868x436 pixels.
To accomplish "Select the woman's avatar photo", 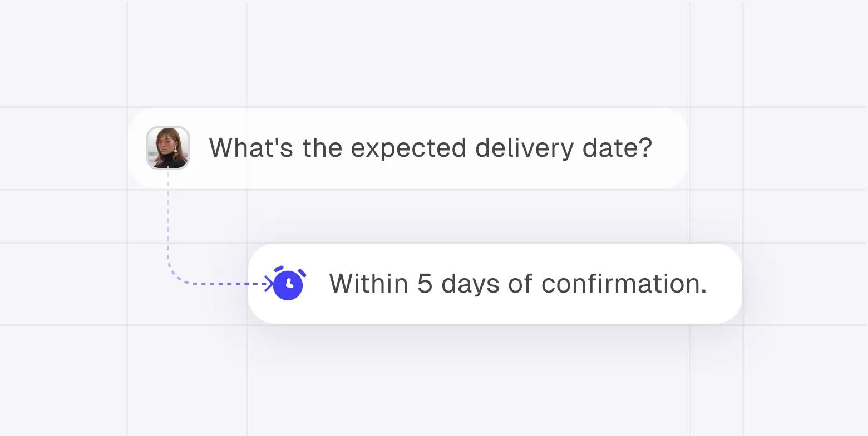I will pos(168,148).
